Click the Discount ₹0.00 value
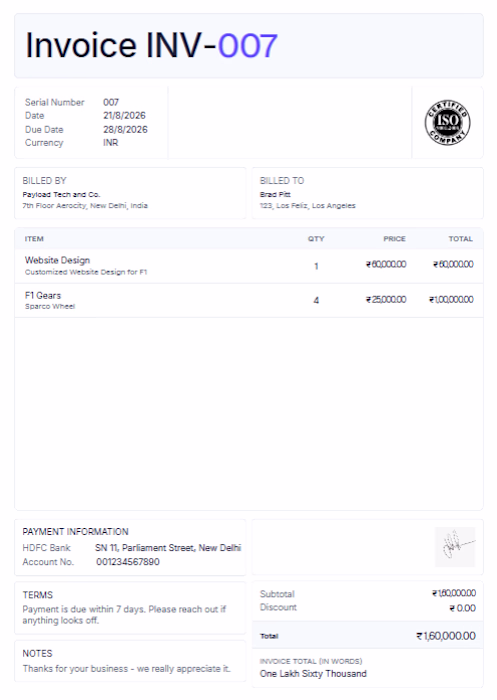This screenshot has width=497, height=700. tap(462, 608)
